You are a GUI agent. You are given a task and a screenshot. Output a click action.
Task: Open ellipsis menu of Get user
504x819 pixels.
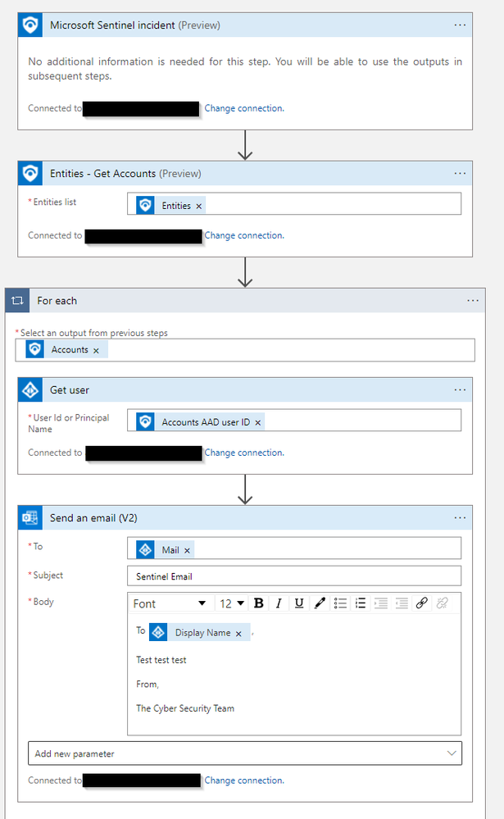coord(460,390)
